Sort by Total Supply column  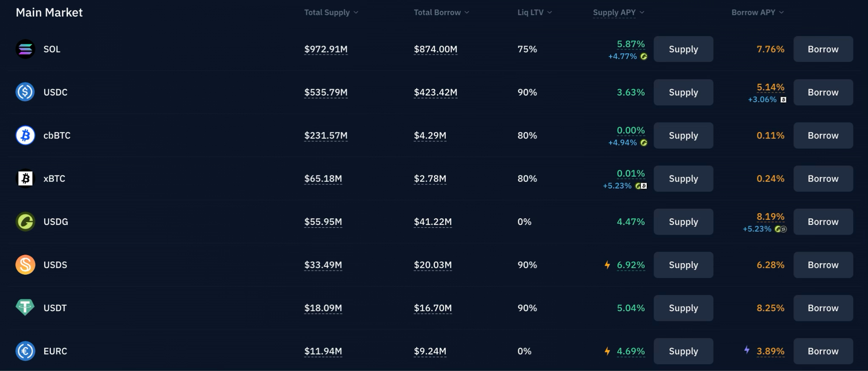pos(331,13)
